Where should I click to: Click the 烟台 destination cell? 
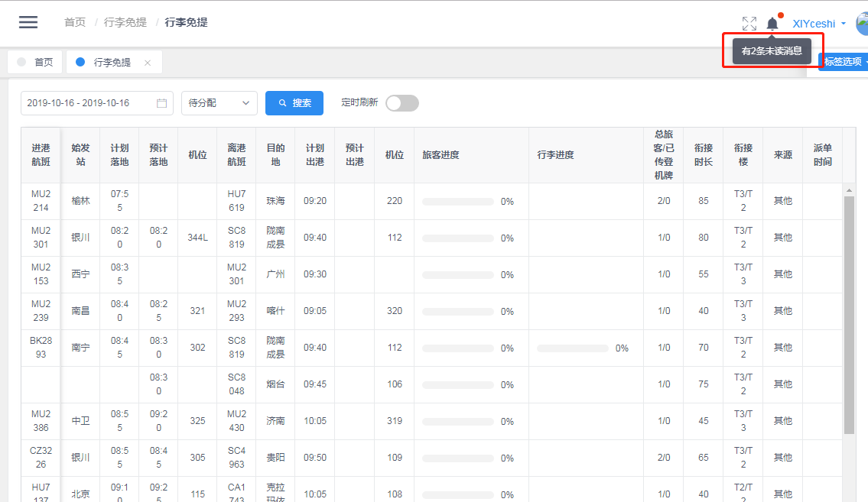(x=275, y=384)
